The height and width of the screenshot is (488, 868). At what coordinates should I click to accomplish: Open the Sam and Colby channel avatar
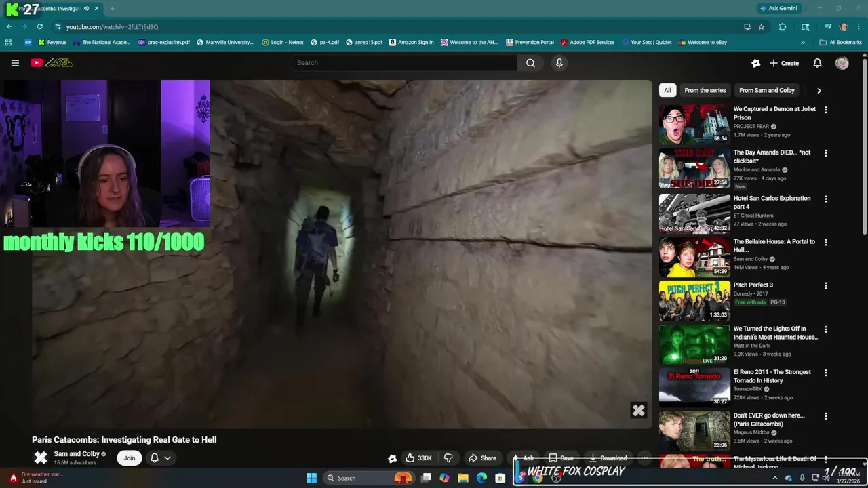(41, 458)
